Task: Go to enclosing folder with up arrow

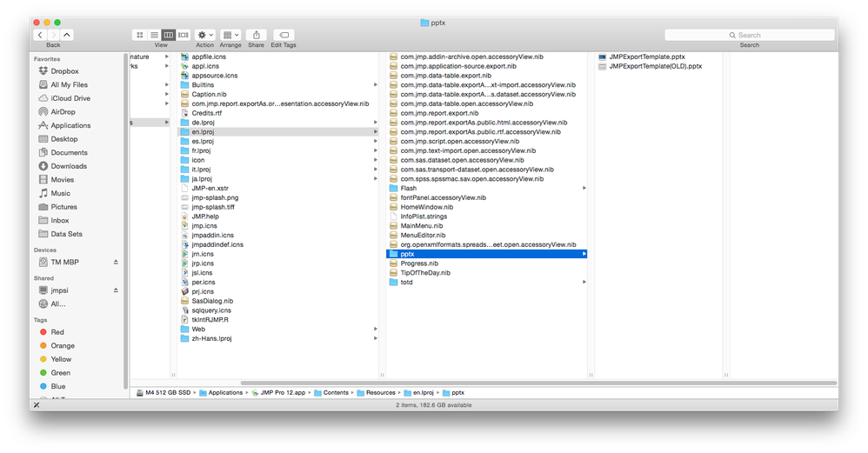Action: coord(66,35)
